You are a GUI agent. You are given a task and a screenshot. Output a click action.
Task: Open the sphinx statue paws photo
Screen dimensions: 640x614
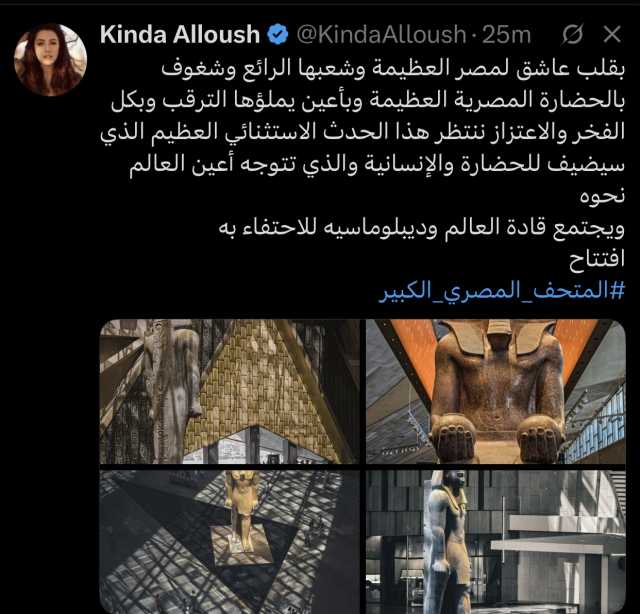point(496,392)
